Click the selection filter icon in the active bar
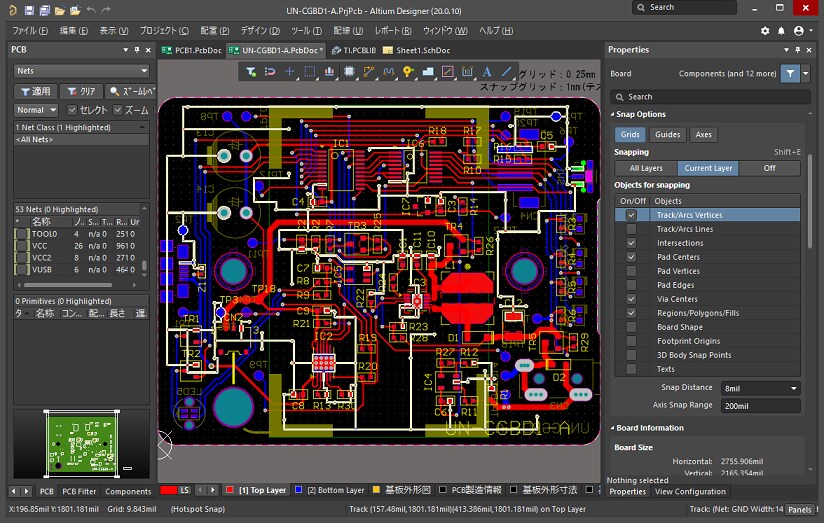The height and width of the screenshot is (523, 824). tap(251, 71)
